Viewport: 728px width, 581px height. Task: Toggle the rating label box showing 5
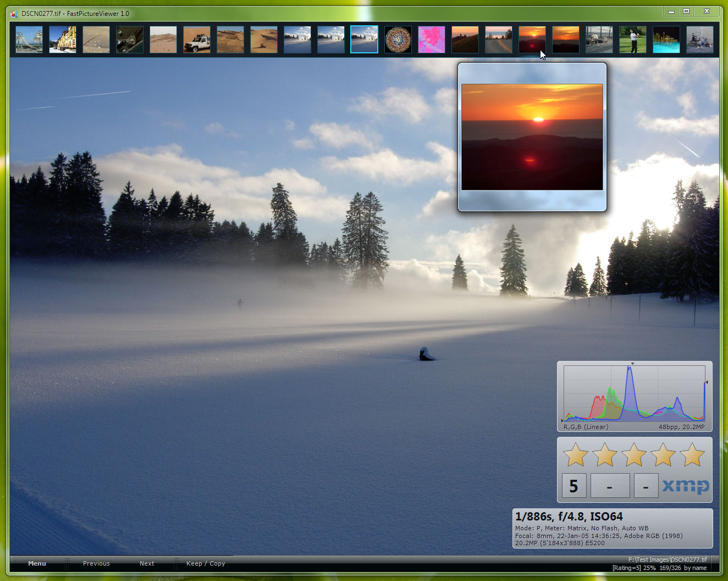[x=574, y=486]
